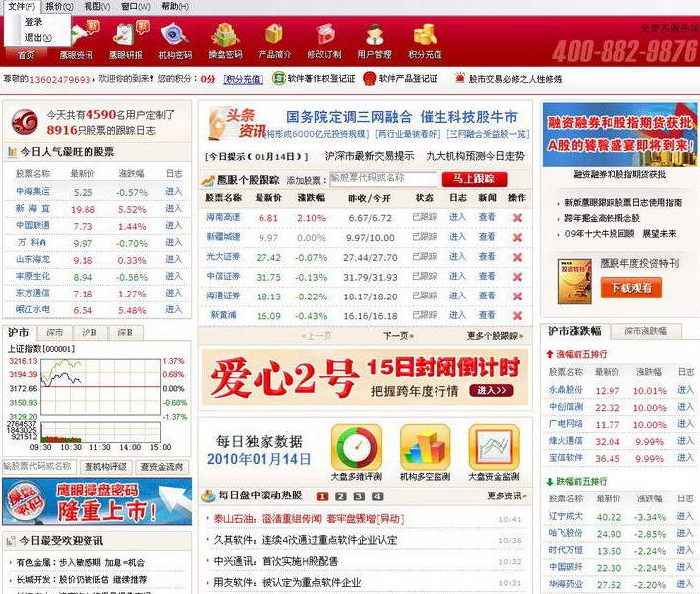Open 大盘多维评测 gauge icon
Viewport: 700px width, 594px height.
(355, 447)
